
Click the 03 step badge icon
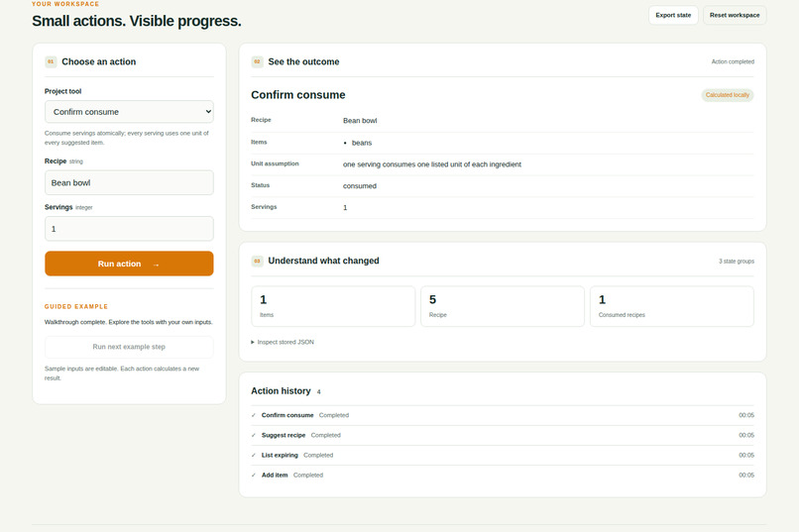tap(257, 261)
